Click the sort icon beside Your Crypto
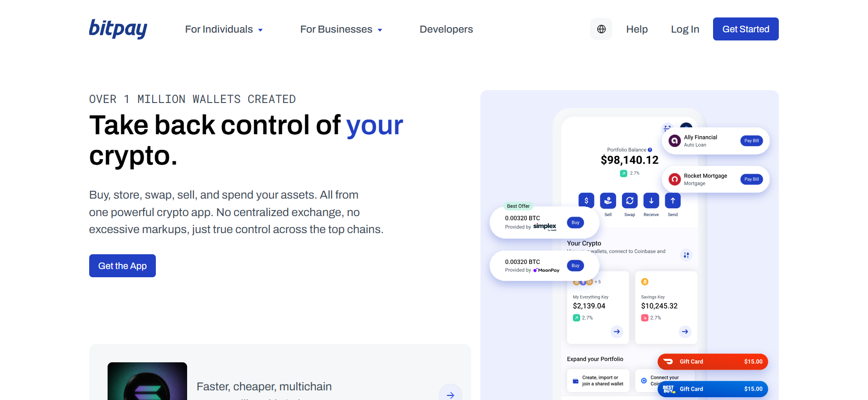Image resolution: width=868 pixels, height=400 pixels. tap(686, 255)
